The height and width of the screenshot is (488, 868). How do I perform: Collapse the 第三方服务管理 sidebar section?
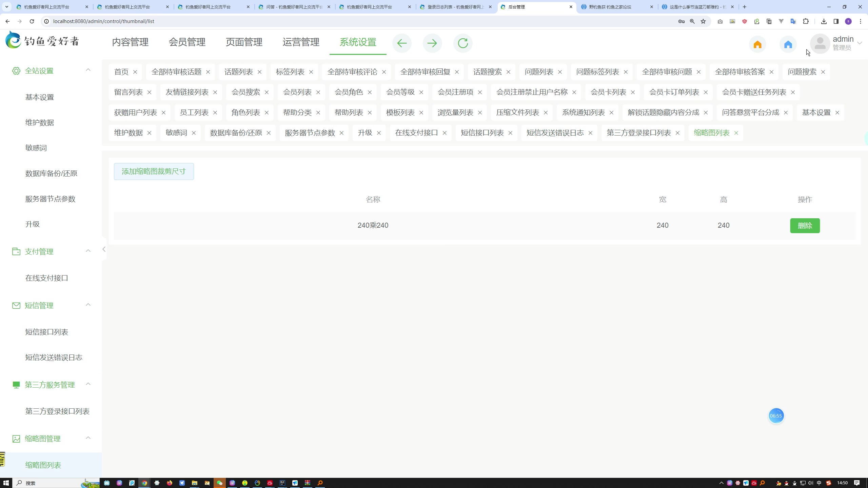88,384
